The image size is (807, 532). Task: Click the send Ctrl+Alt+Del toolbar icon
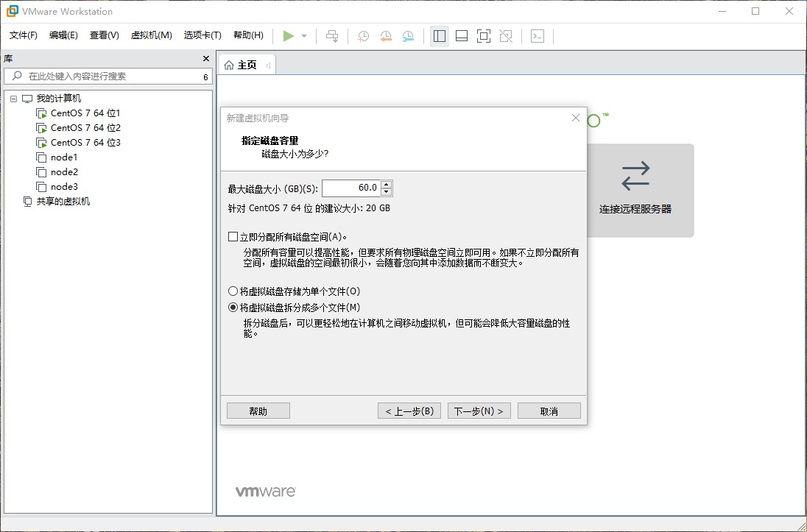tap(333, 35)
